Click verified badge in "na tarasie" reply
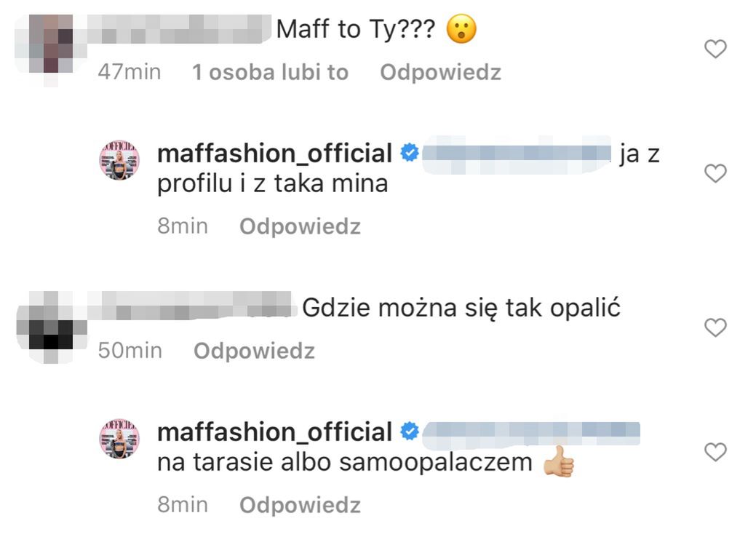 (x=409, y=432)
